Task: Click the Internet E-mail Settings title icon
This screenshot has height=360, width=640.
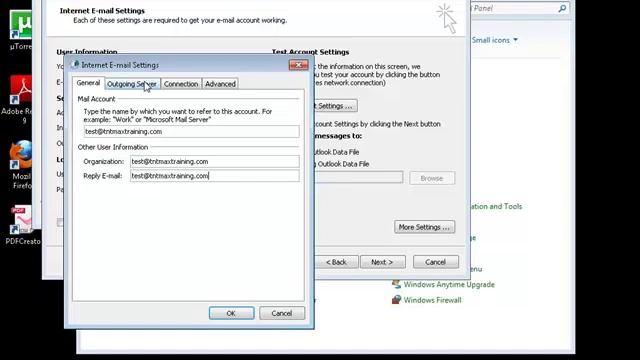Action: click(x=75, y=64)
